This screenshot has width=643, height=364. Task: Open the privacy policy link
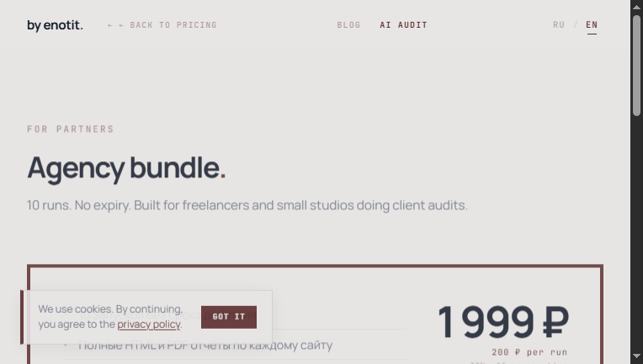[x=148, y=324]
